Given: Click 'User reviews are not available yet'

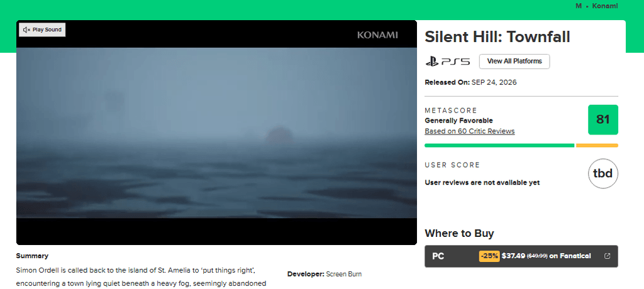Looking at the screenshot, I should tap(482, 183).
